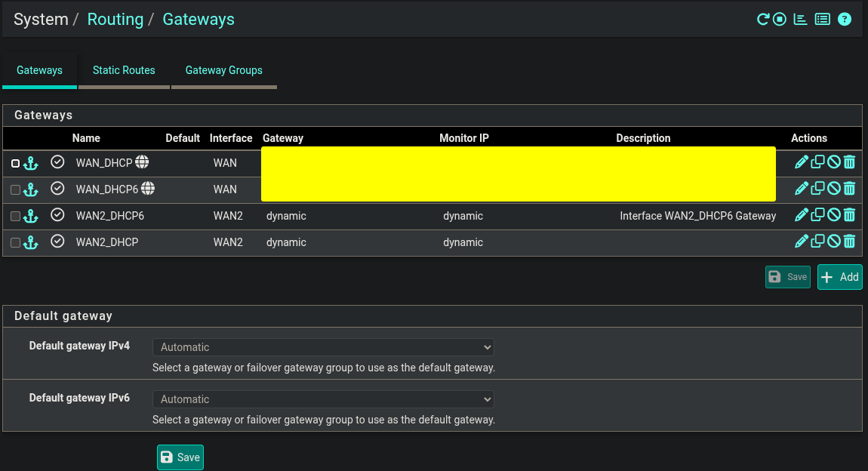
Task: Open the Default gateway IPv4 dropdown
Action: (323, 347)
